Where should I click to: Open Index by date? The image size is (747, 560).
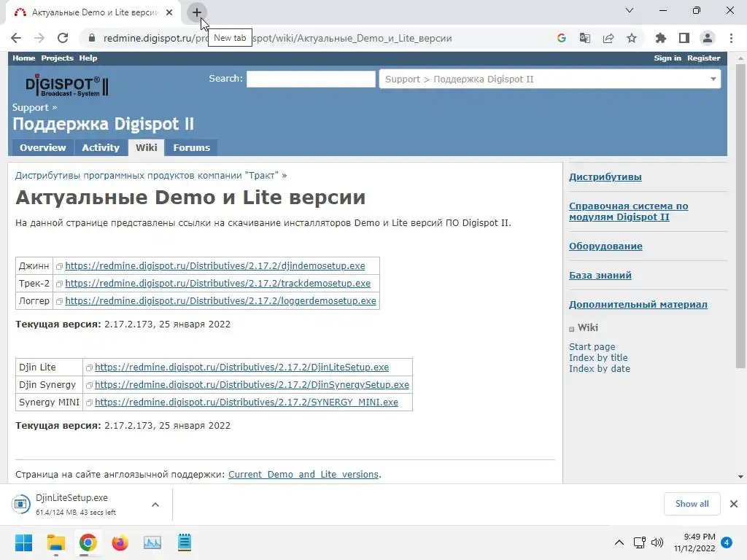(x=600, y=368)
